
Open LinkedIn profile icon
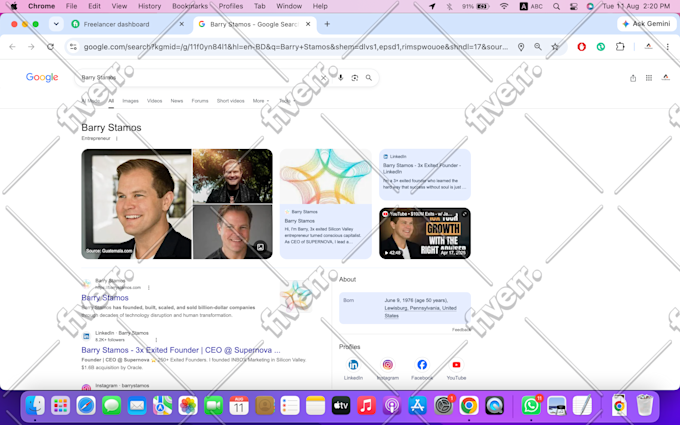[353, 365]
